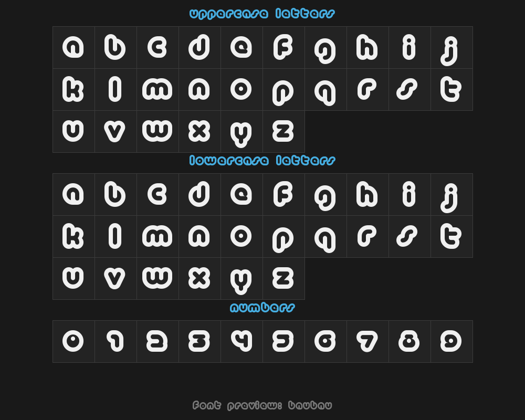The width and height of the screenshot is (525, 420).
Task: Click the uppercase letter X glyph
Action: (200, 132)
